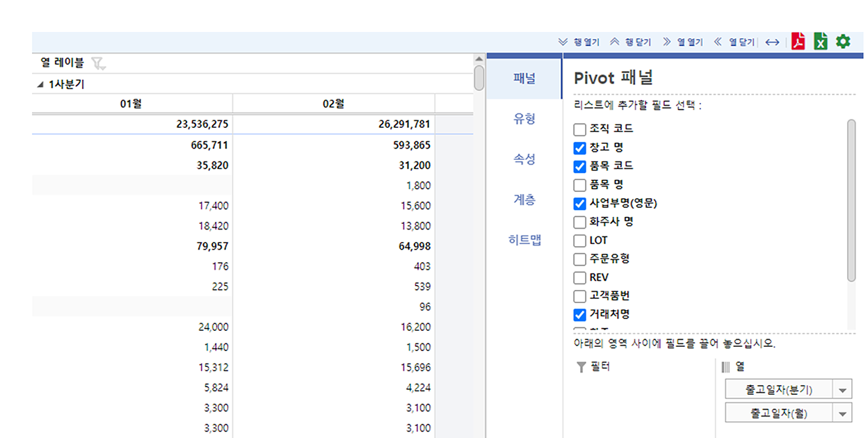
Task: Uncheck the 창고 명 field checkbox
Action: point(579,148)
